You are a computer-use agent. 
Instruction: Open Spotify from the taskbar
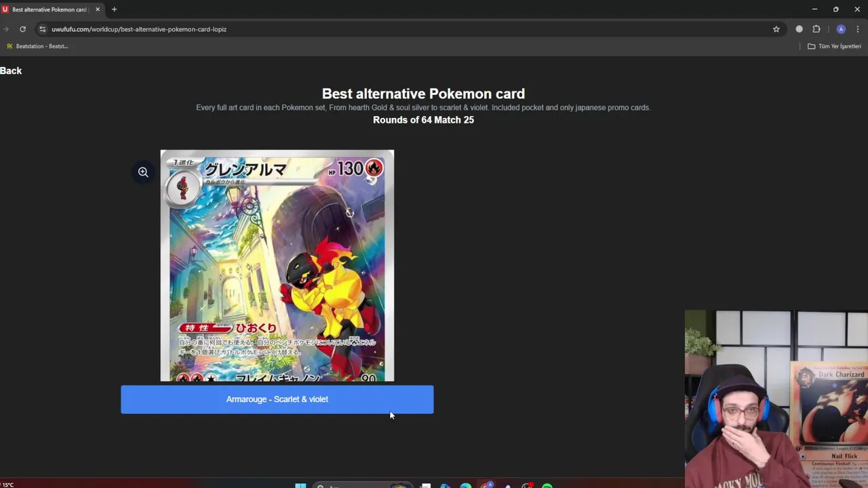coord(547,485)
